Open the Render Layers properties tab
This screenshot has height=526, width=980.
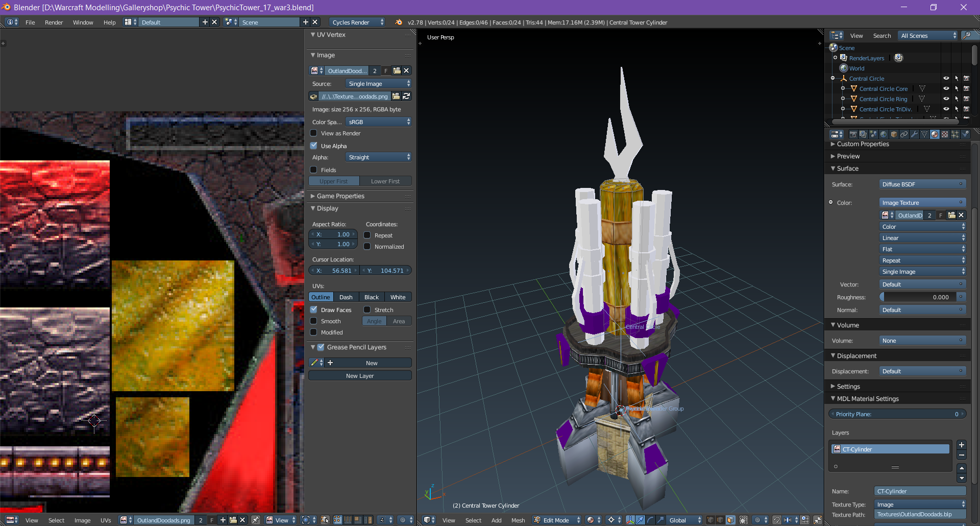click(863, 134)
